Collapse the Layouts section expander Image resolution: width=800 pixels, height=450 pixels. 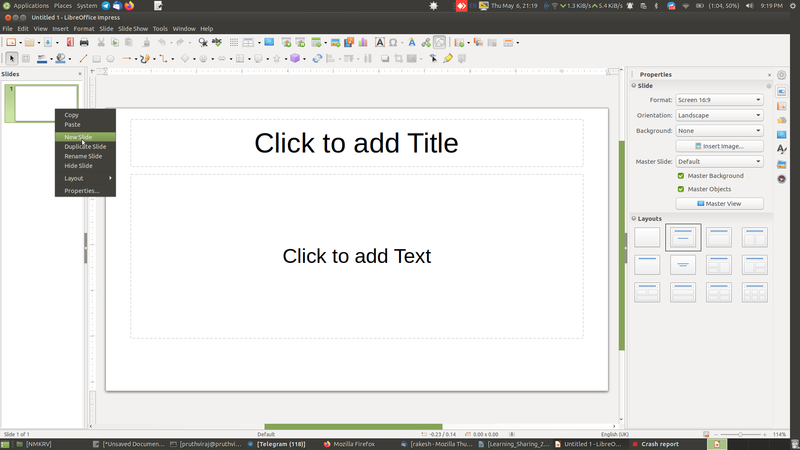[634, 218]
